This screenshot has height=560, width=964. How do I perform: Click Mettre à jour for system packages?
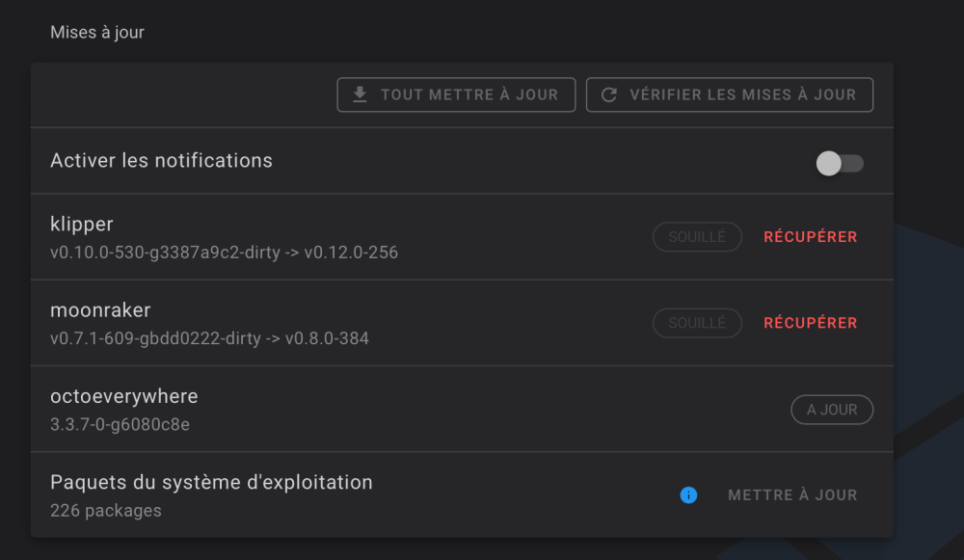tap(792, 494)
